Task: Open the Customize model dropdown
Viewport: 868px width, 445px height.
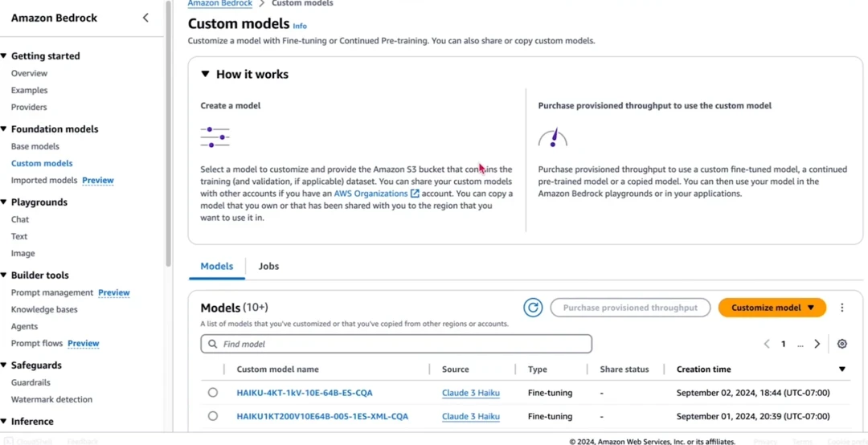Action: 772,308
